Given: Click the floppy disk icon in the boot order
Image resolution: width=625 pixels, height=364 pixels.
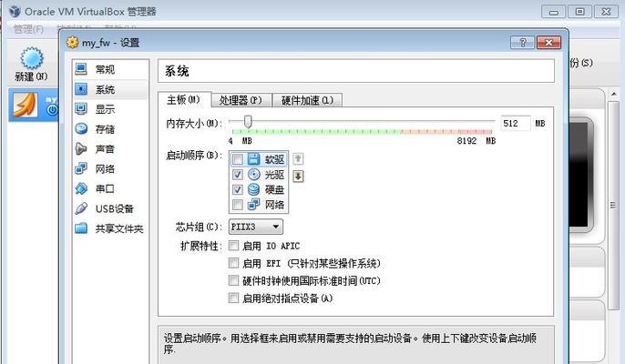Looking at the screenshot, I should pyautogui.click(x=254, y=159).
